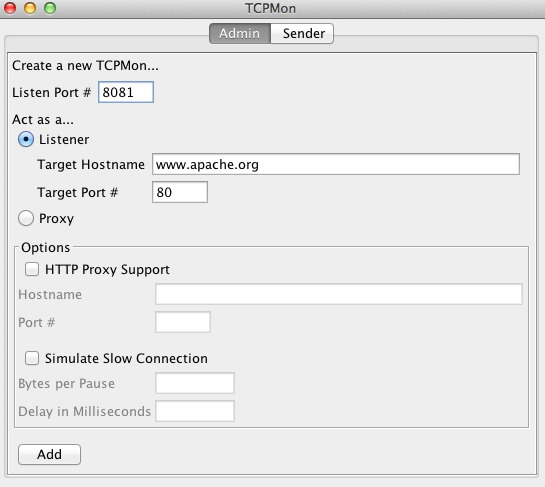
Task: Click the 'Options' group title
Action: (x=46, y=247)
